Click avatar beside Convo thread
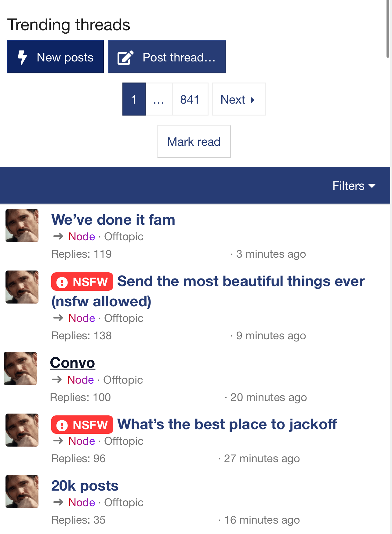Screen dimensions: 392x534 click(x=20, y=368)
